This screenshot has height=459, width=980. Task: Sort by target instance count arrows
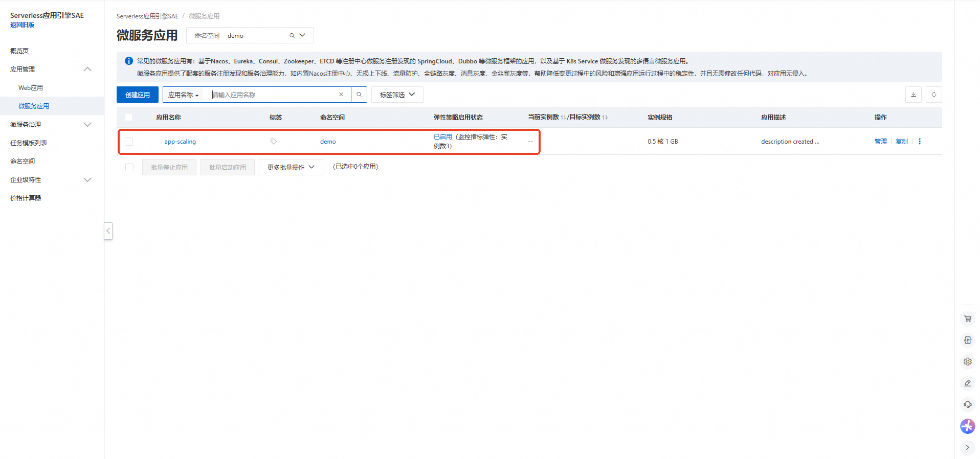605,118
